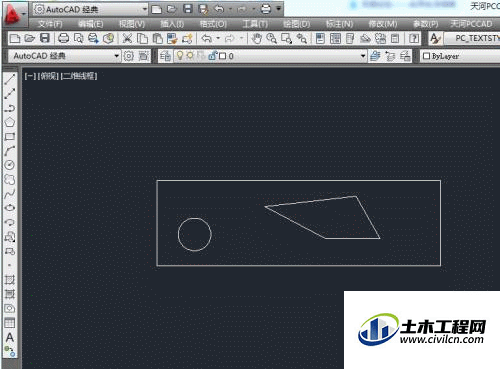Select the Rectangle draw tool
Viewport: 500px width, 369px height.
coord(10,136)
